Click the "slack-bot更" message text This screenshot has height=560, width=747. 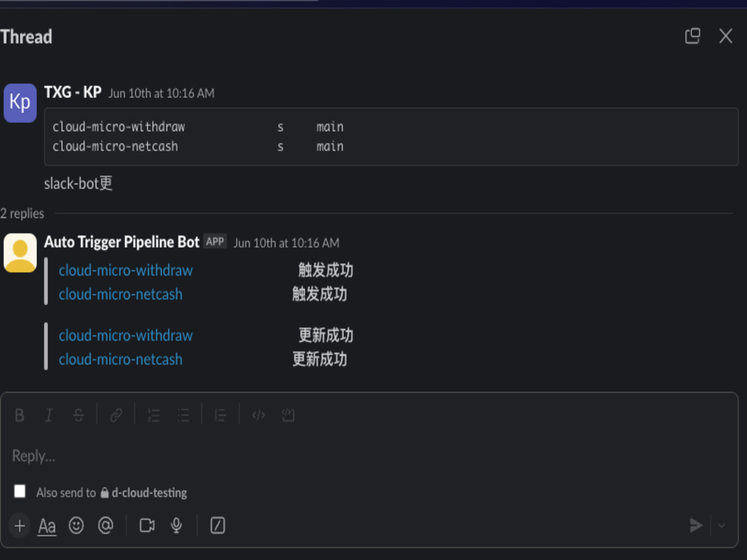pos(78,184)
